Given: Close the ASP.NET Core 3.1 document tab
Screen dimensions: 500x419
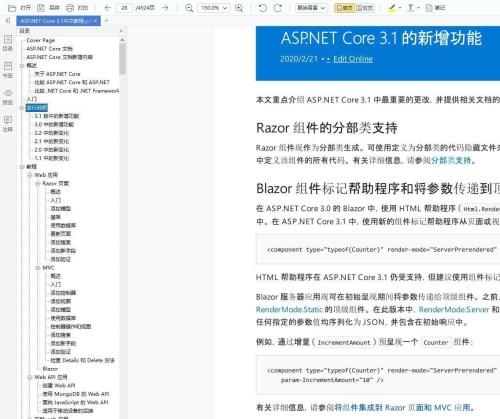Looking at the screenshot, I should (x=95, y=21).
